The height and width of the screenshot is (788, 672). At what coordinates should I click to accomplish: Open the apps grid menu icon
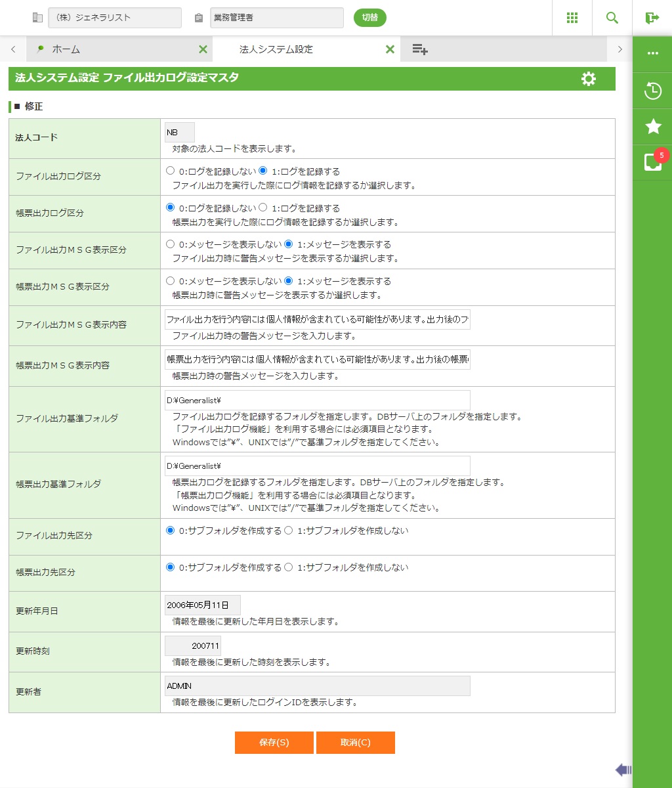coord(572,18)
